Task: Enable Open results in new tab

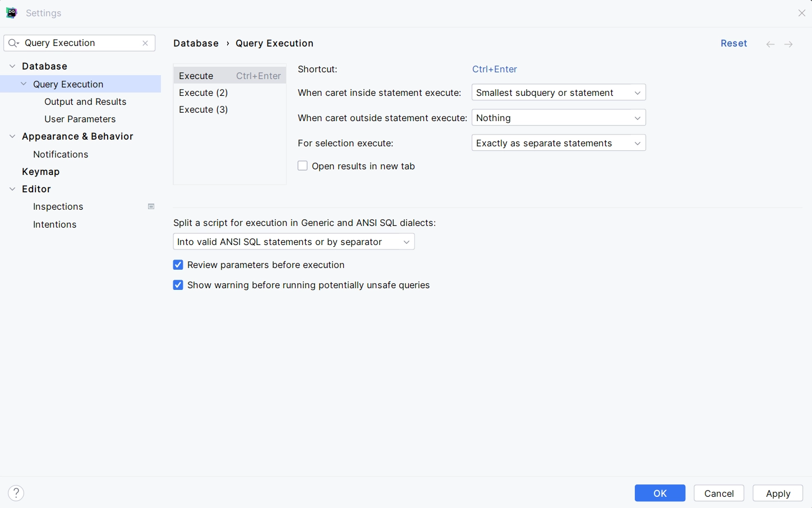Action: (303, 166)
